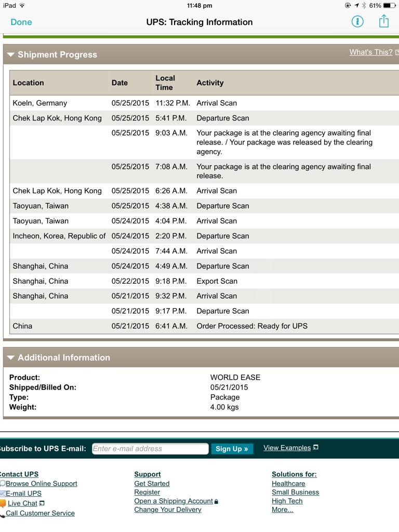
Task: Open the 1Password extension icon
Action: [357, 22]
